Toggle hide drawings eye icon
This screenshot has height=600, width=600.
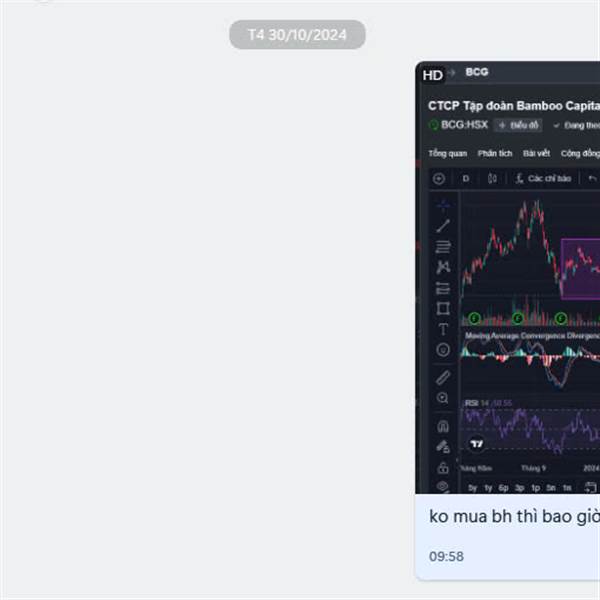point(443,487)
